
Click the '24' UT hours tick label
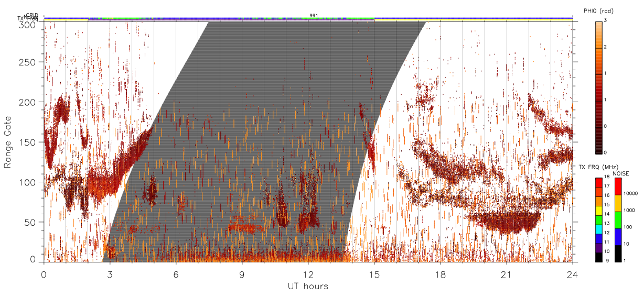pos(573,274)
